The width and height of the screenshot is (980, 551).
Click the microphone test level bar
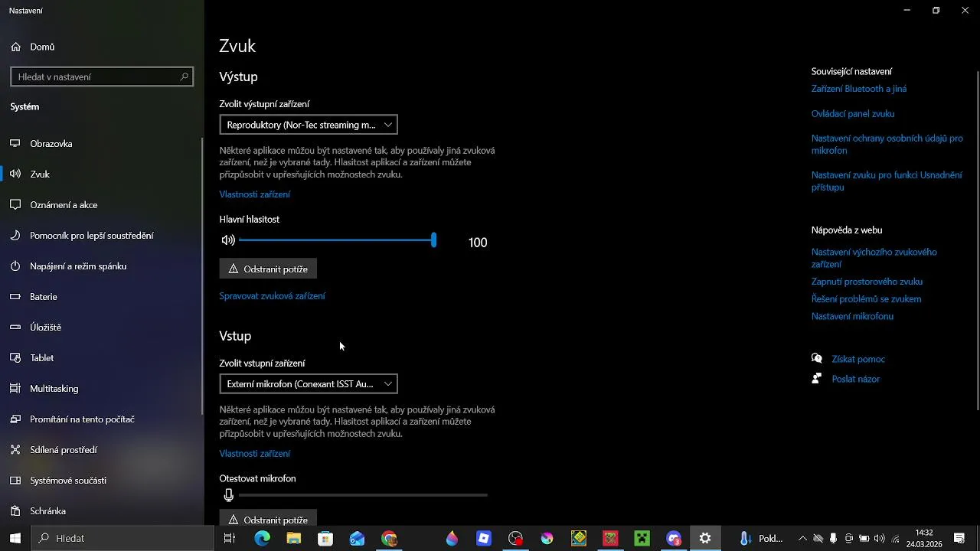click(x=363, y=495)
